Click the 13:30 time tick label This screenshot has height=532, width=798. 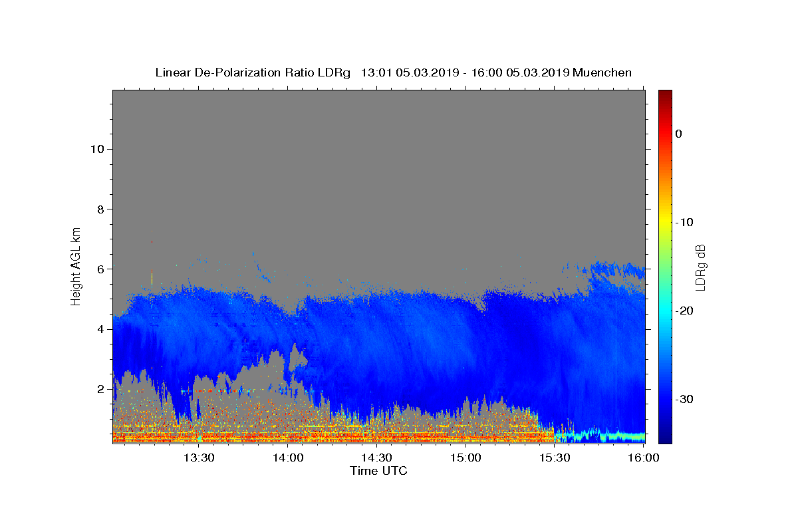click(199, 458)
